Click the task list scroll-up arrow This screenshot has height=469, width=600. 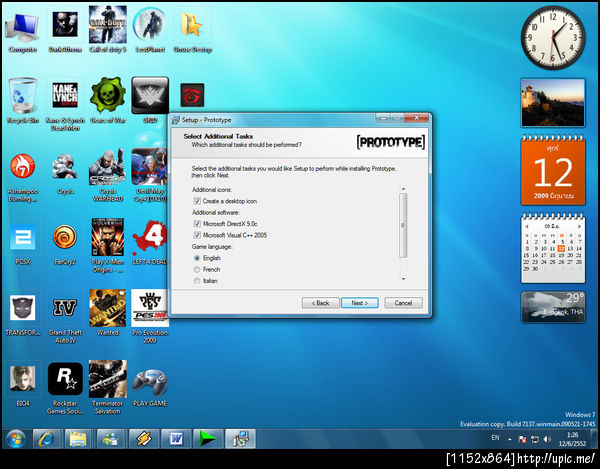pos(403,189)
